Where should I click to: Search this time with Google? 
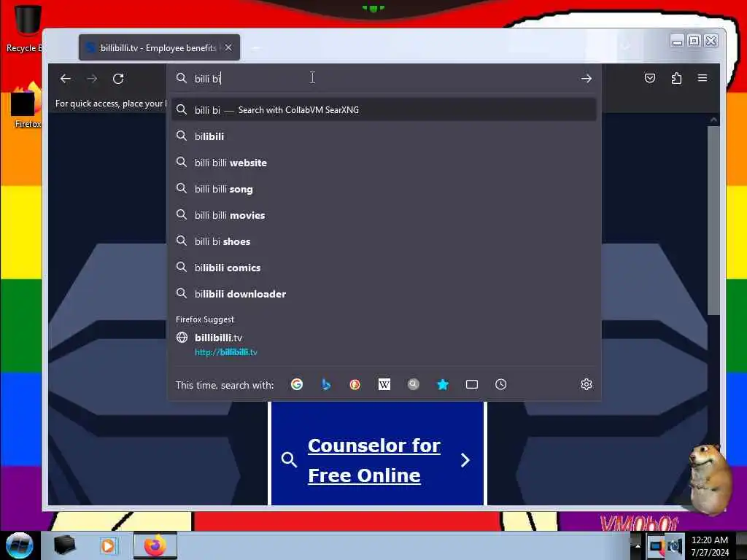(297, 384)
